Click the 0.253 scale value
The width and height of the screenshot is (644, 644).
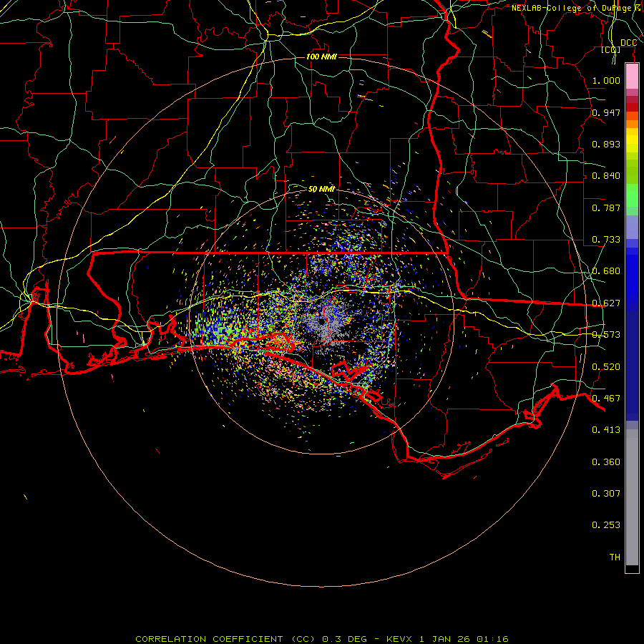coord(606,525)
